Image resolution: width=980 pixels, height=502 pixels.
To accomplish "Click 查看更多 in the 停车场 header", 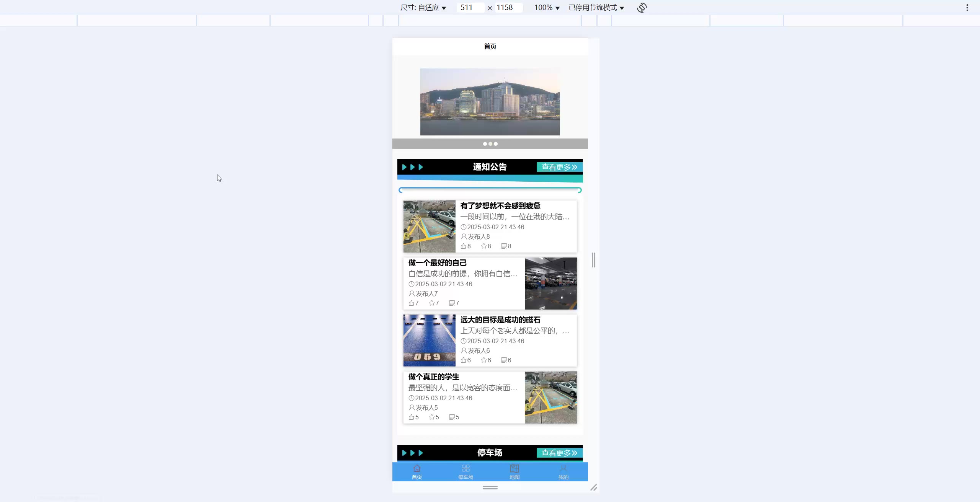I will pos(559,453).
